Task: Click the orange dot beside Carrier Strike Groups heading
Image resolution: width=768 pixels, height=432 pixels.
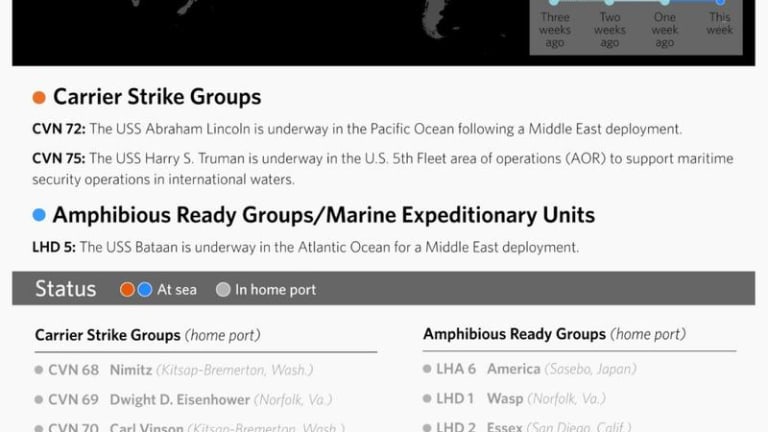Action: coord(39,97)
